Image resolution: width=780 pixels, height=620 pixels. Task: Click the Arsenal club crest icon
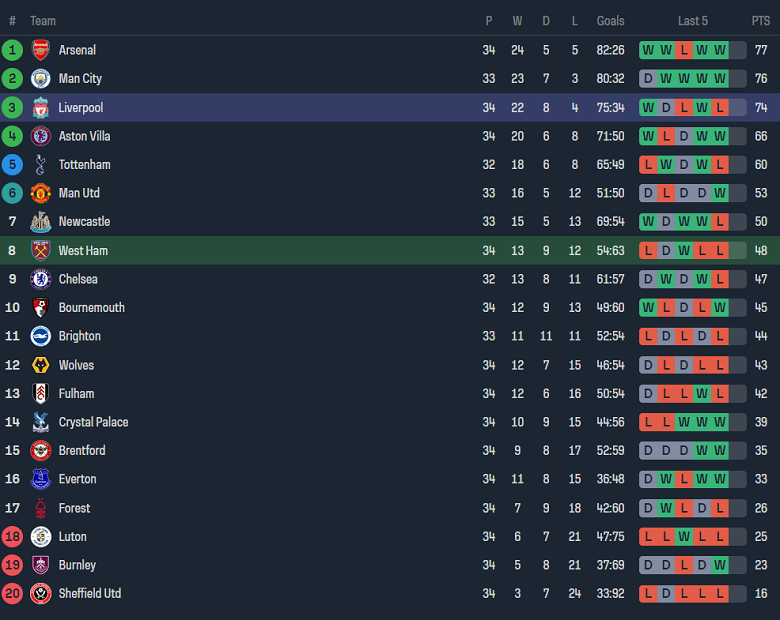[40, 50]
